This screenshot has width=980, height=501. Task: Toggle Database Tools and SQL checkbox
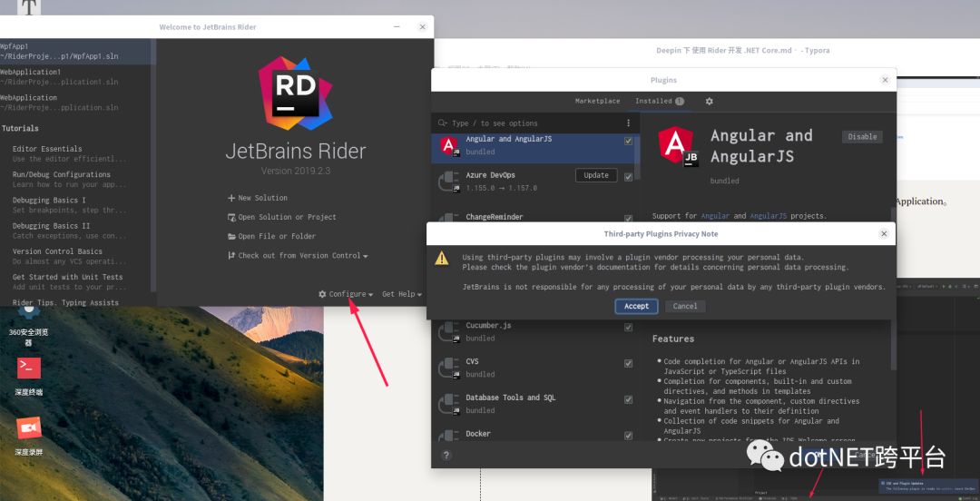tap(628, 399)
